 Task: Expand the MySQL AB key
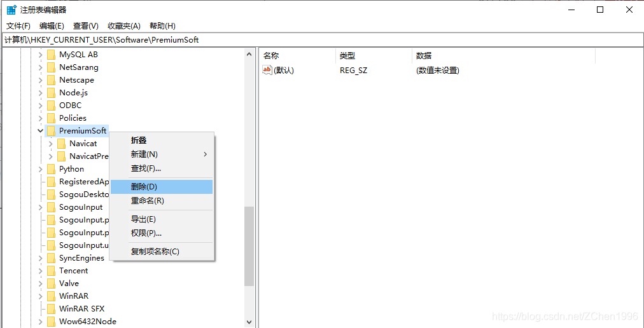tap(40, 55)
